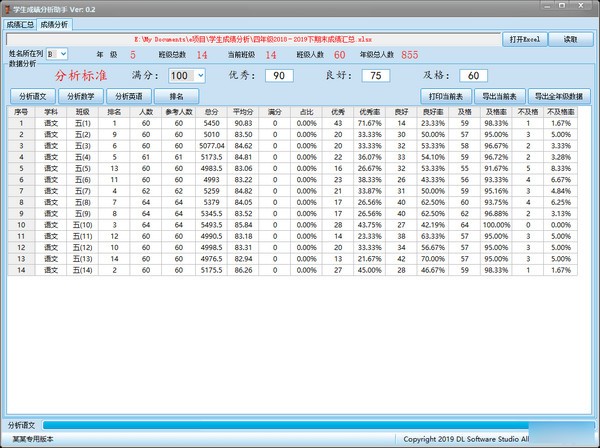The width and height of the screenshot is (600, 448).
Task: Click the 打开Excel button
Action: [x=524, y=38]
